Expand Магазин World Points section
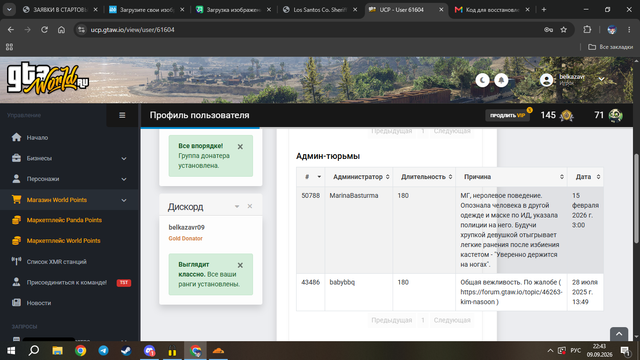Screen dimensions: 640x360 coord(69,200)
